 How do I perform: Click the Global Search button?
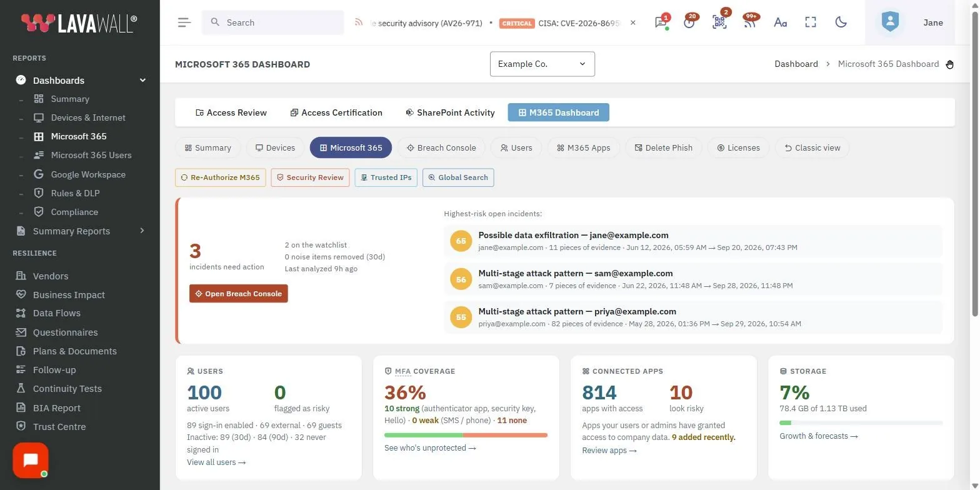pos(458,177)
